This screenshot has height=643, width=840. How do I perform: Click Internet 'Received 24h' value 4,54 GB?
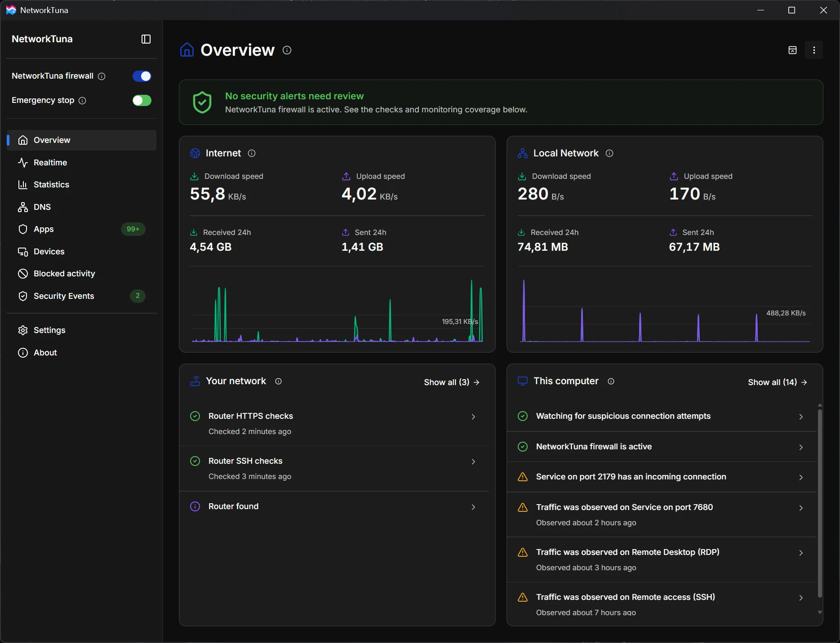[x=211, y=247]
